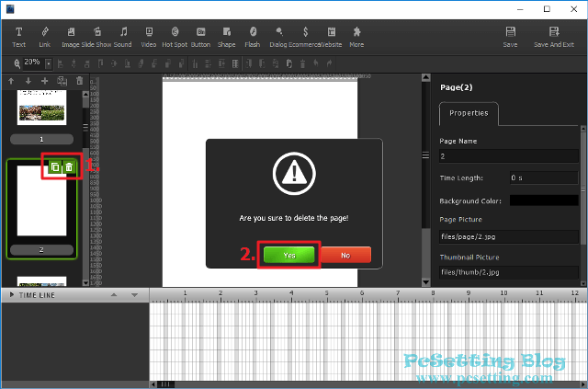
Task: Click the Link tool icon
Action: [x=45, y=36]
